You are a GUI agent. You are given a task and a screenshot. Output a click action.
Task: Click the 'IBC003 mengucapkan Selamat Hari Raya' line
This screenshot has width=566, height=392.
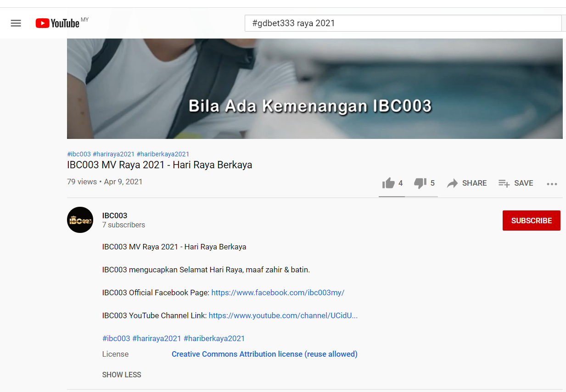pos(206,270)
